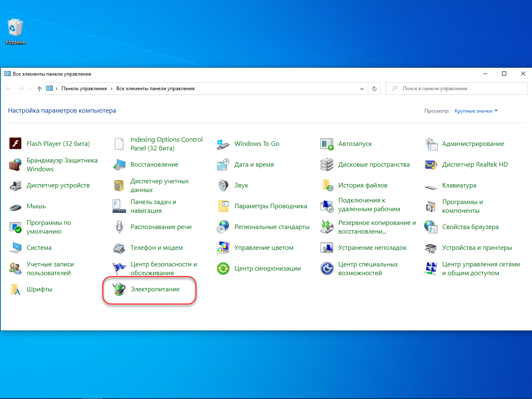Open Свойства браузера icon
Screen dimensions: 532x399
[x=431, y=227]
